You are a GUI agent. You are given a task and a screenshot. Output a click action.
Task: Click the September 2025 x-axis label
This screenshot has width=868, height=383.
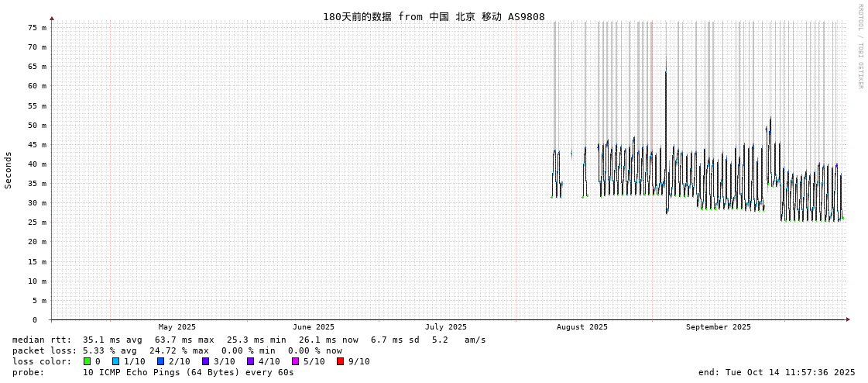pyautogui.click(x=719, y=327)
